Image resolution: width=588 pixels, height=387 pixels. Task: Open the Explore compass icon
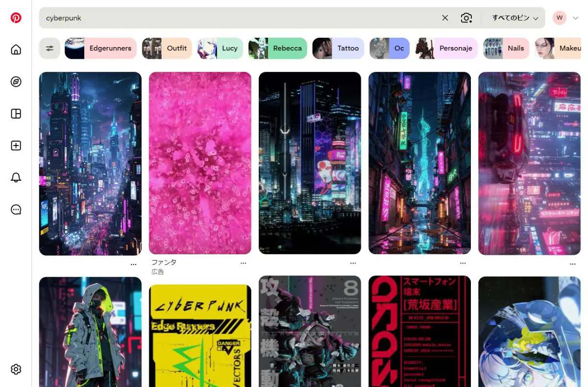pyautogui.click(x=16, y=82)
